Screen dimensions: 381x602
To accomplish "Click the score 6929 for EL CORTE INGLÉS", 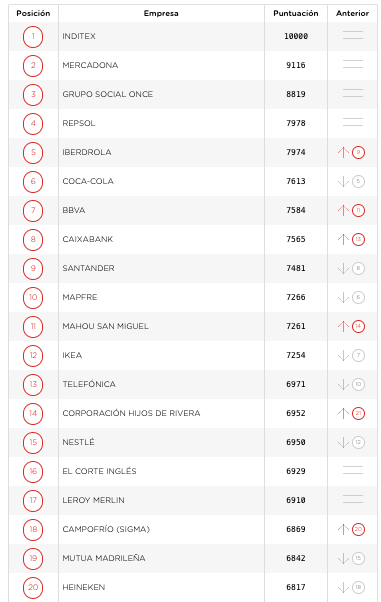I will pyautogui.click(x=296, y=471).
